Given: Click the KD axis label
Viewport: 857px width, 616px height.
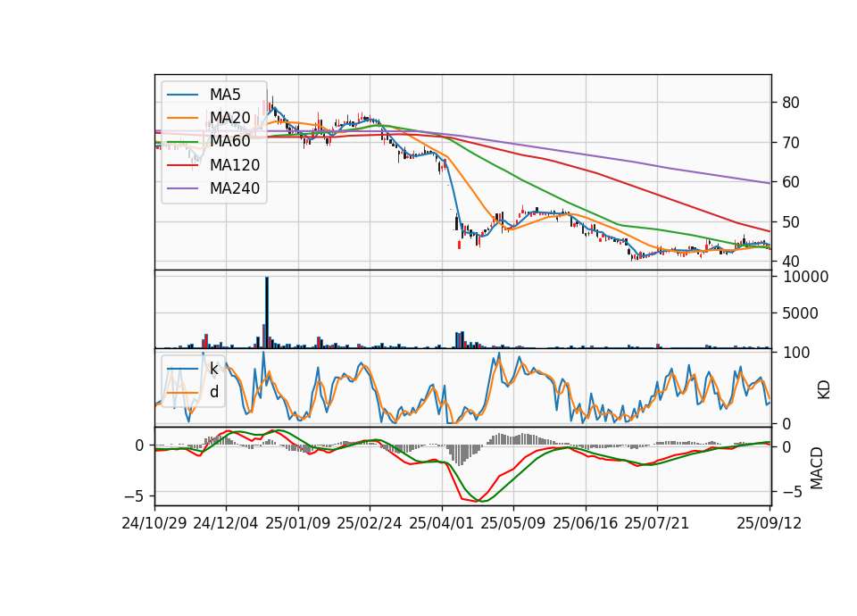Looking at the screenshot, I should coord(824,390).
